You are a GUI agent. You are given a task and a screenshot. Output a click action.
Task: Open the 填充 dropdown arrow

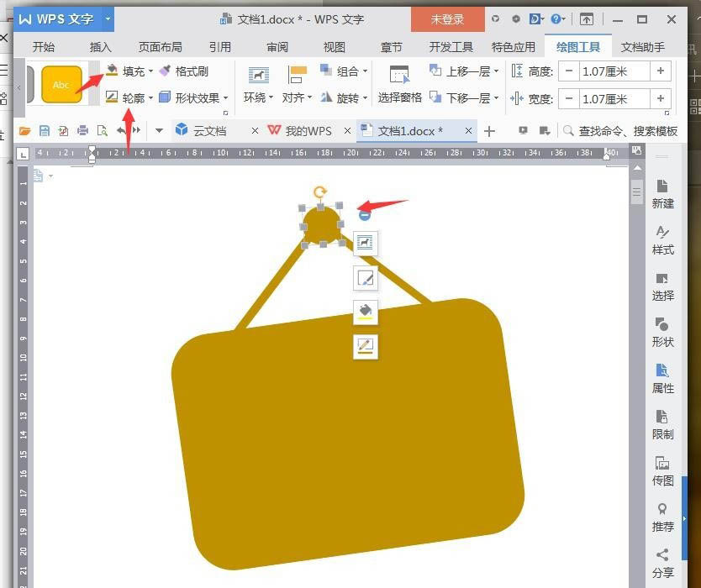[x=150, y=71]
